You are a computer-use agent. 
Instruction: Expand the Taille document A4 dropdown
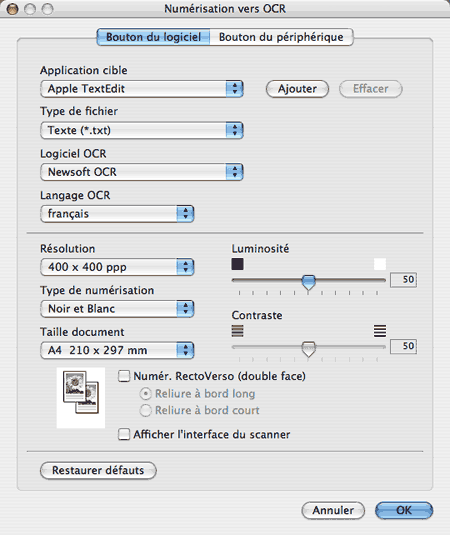pos(117,350)
